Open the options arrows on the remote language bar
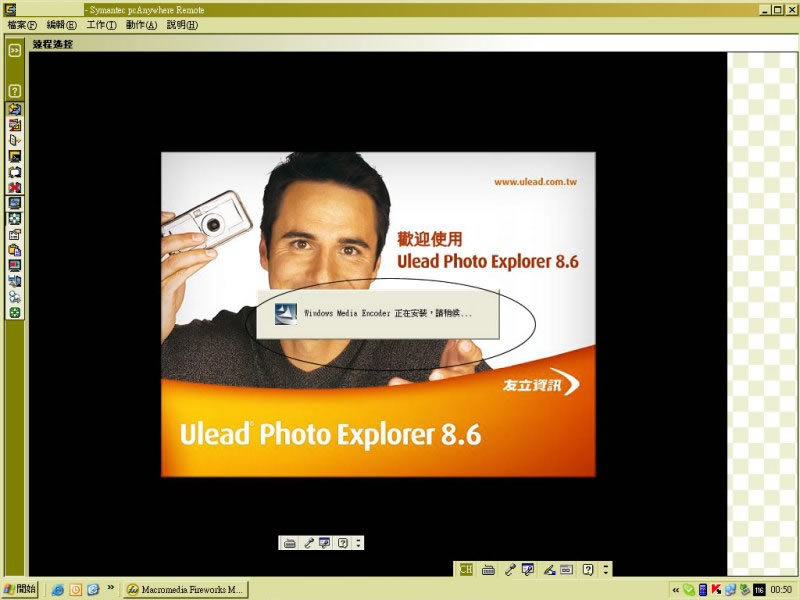This screenshot has width=800, height=600. click(359, 543)
